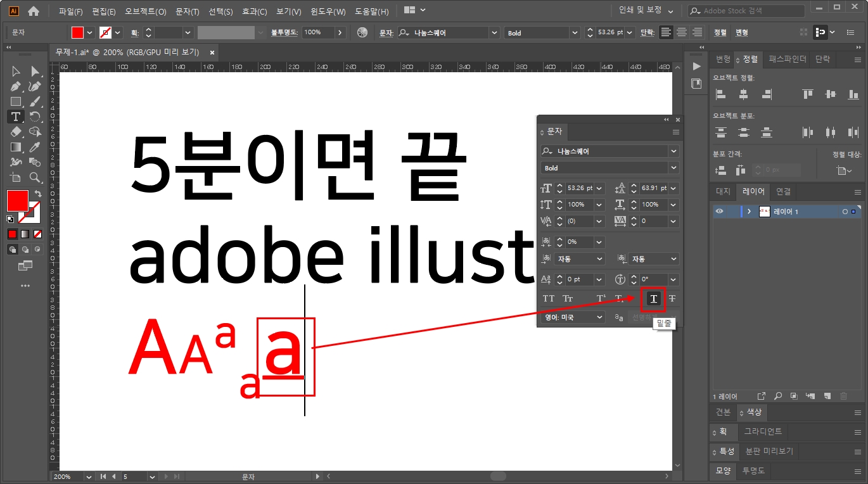Align paragraph right in control bar
The height and width of the screenshot is (484, 868).
click(698, 32)
